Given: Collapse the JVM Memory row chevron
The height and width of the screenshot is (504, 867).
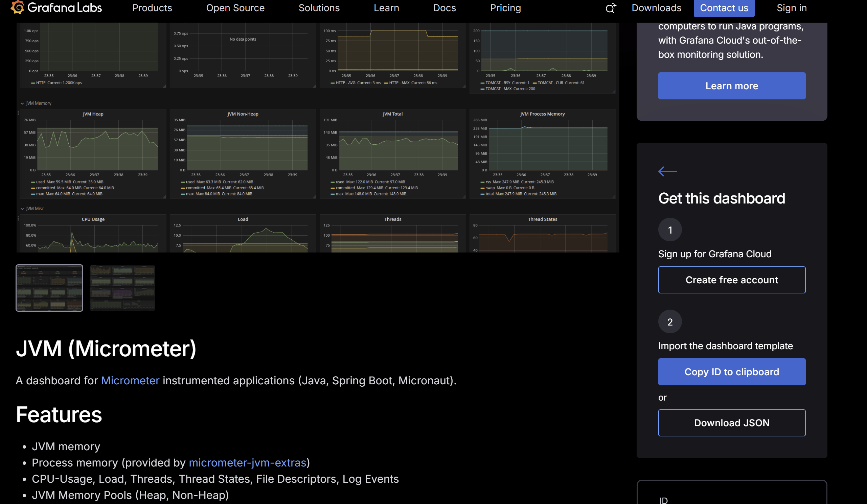Looking at the screenshot, I should (x=22, y=103).
